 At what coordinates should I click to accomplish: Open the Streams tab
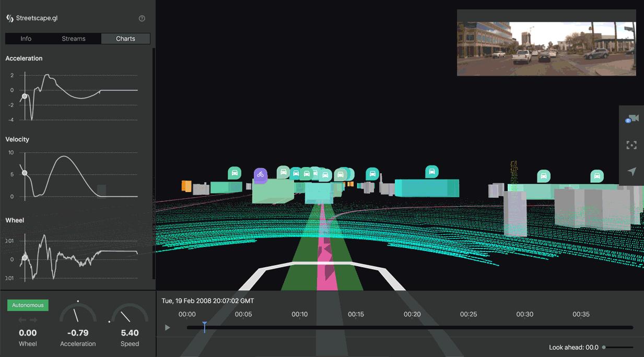coord(74,38)
